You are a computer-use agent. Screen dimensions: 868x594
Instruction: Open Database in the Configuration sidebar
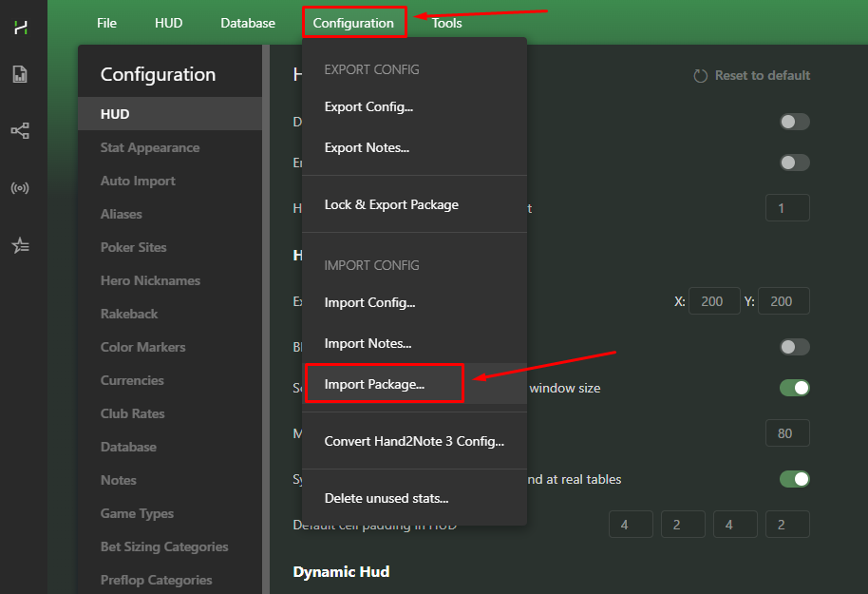coord(170,447)
